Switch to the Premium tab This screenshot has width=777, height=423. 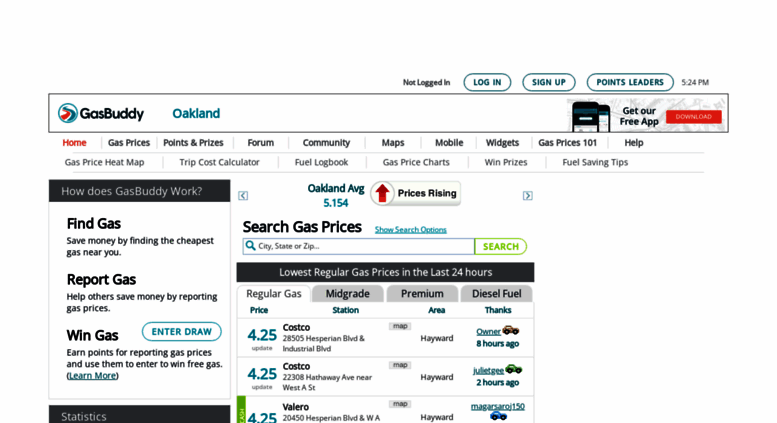[422, 294]
